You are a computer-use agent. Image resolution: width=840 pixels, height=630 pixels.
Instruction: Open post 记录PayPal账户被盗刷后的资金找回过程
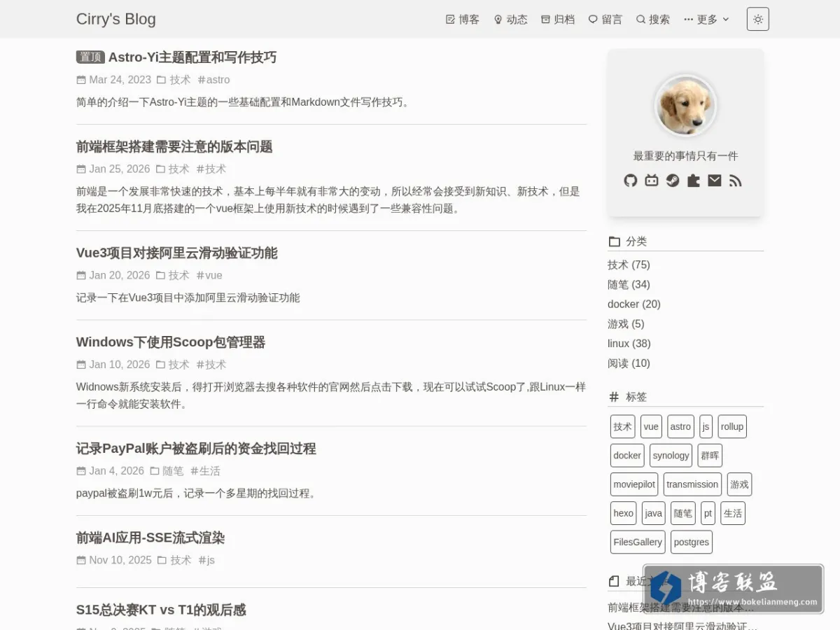tap(196, 449)
